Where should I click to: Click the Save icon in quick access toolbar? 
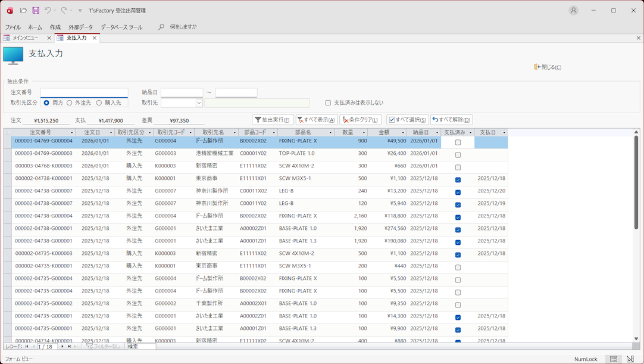point(36,10)
